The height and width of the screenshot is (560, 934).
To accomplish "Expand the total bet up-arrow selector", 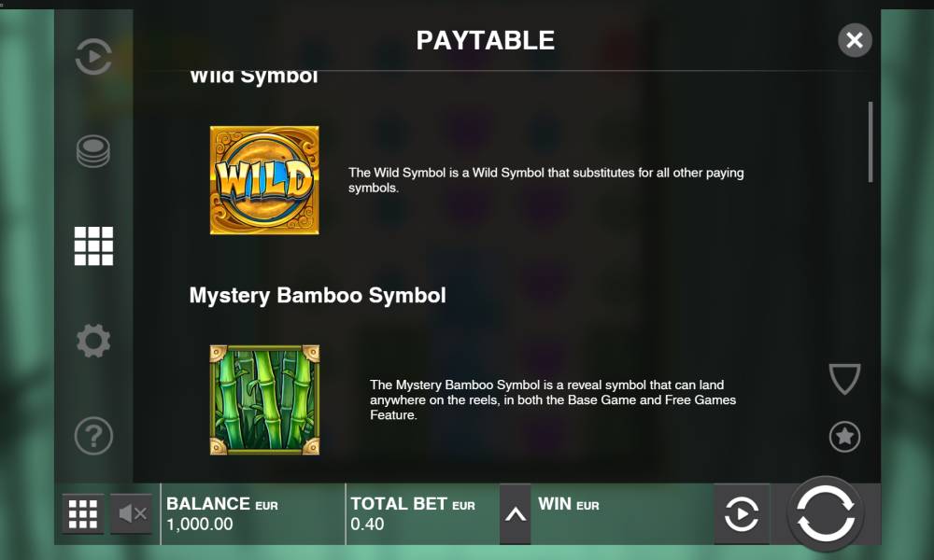I will click(x=516, y=514).
